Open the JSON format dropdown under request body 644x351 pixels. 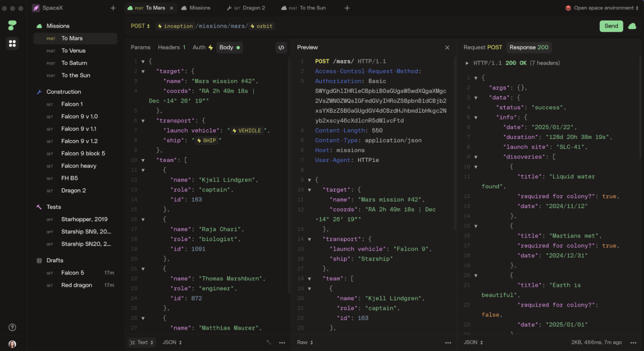click(172, 343)
